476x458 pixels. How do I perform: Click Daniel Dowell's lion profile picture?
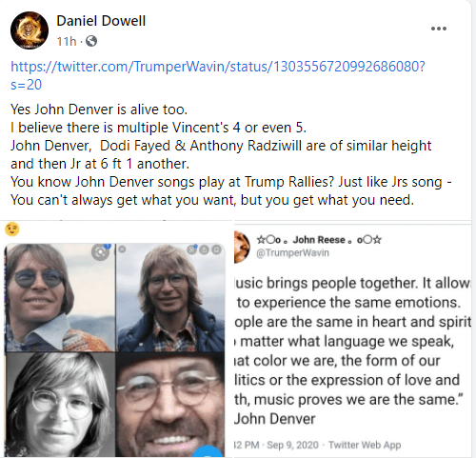[30, 30]
